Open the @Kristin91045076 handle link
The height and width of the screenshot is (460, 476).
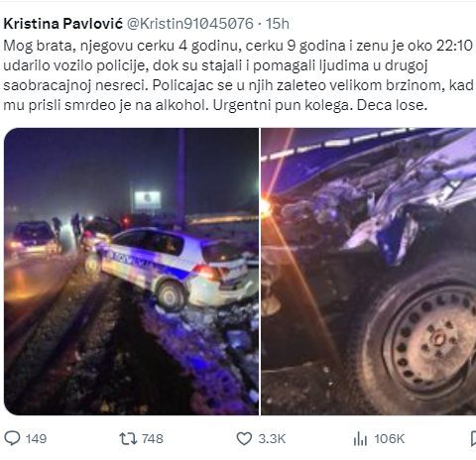coord(190,24)
